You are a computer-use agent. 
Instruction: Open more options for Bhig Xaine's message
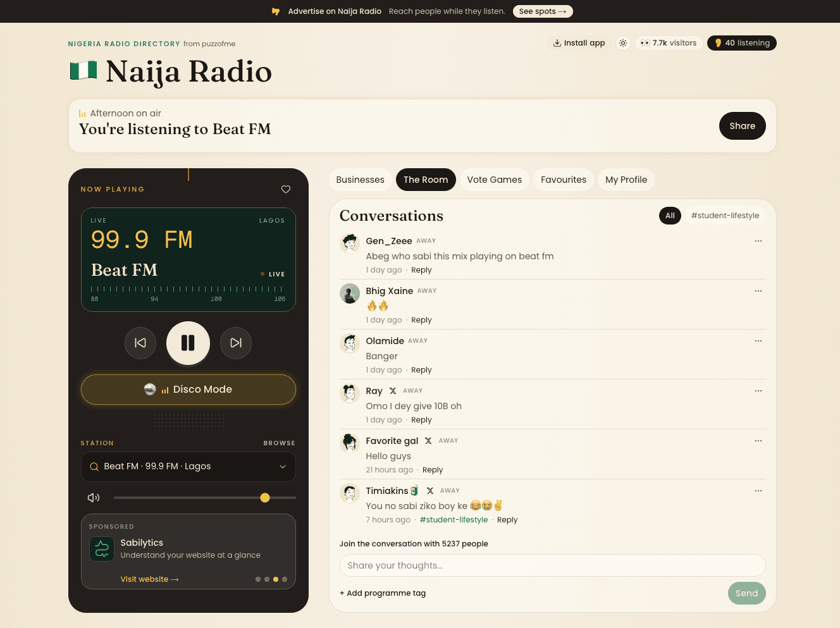click(758, 291)
